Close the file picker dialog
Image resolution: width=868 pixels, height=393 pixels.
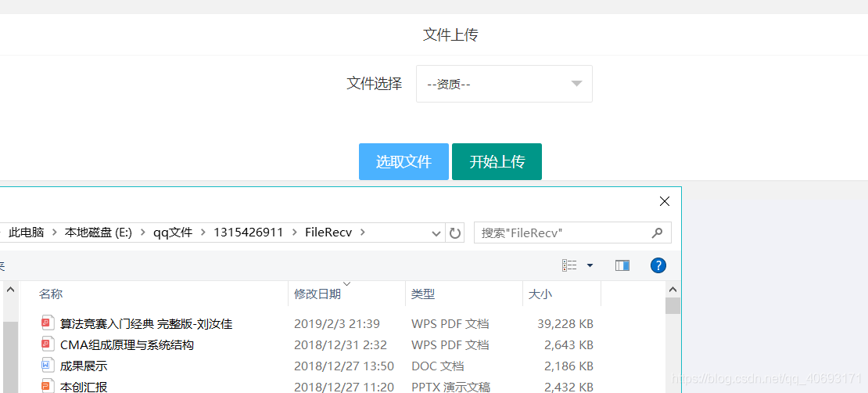665,202
